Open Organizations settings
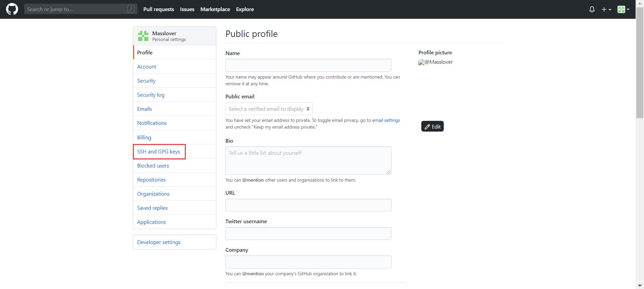644x289 pixels. click(174, 194)
